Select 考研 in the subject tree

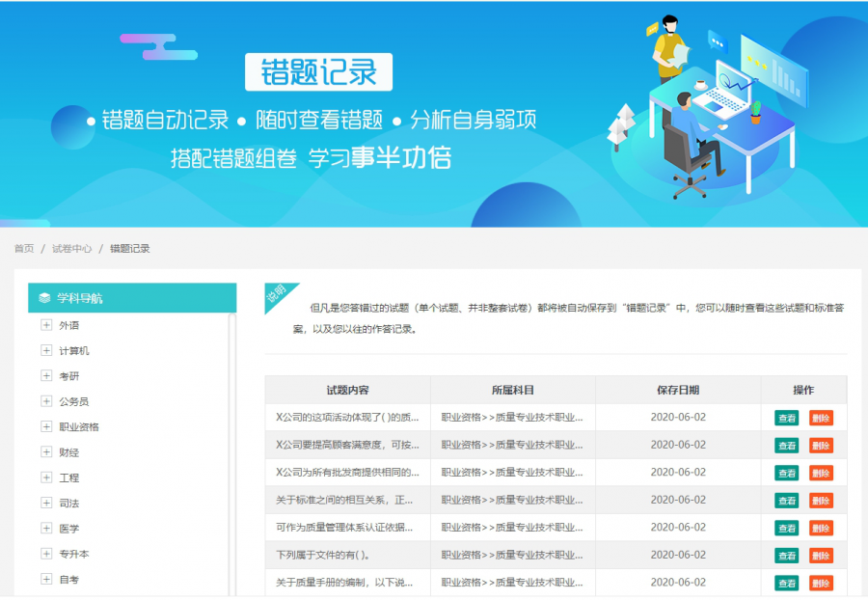click(x=68, y=376)
